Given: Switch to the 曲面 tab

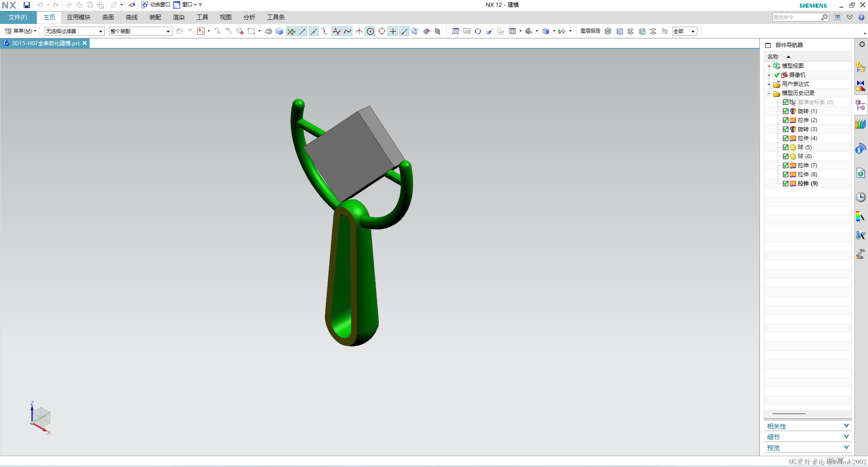Looking at the screenshot, I should click(x=108, y=17).
